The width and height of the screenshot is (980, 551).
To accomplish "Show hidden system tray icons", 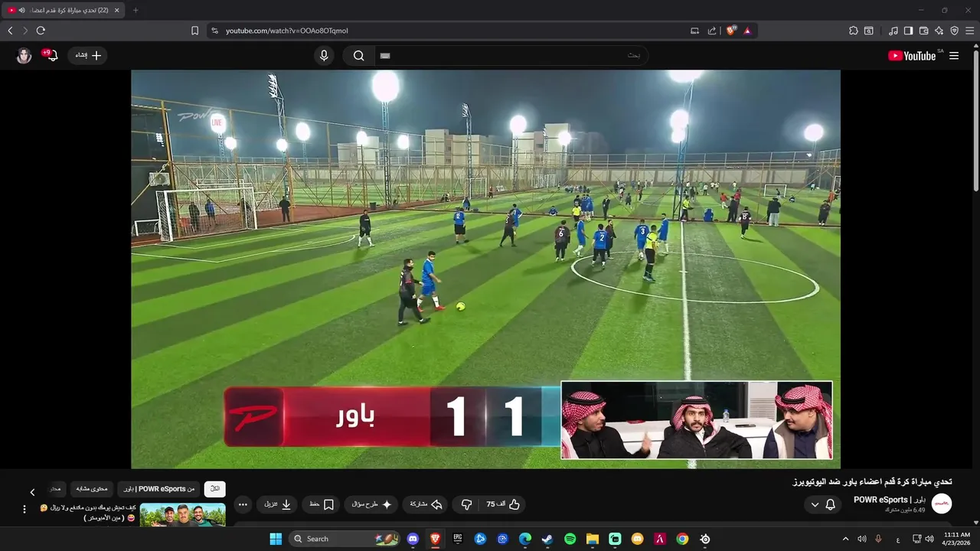I will pyautogui.click(x=845, y=539).
